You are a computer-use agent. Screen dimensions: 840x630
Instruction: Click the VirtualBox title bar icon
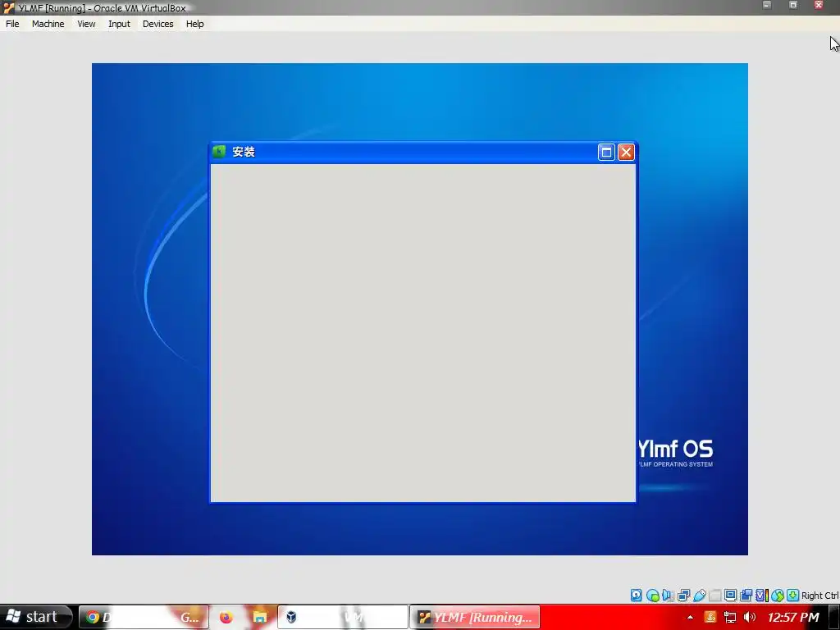8,8
